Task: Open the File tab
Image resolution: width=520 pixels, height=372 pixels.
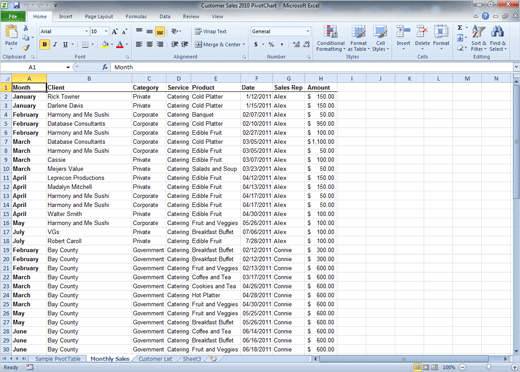Action: click(13, 16)
